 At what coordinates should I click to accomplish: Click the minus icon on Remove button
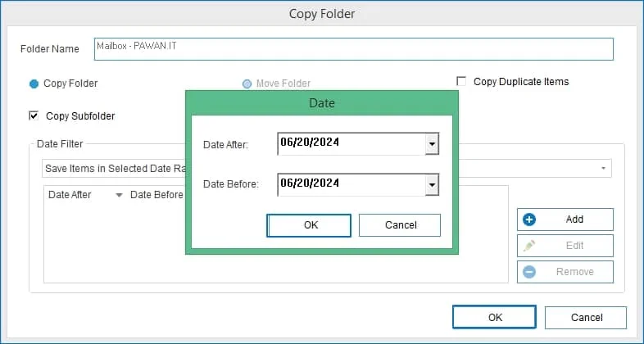(x=529, y=272)
